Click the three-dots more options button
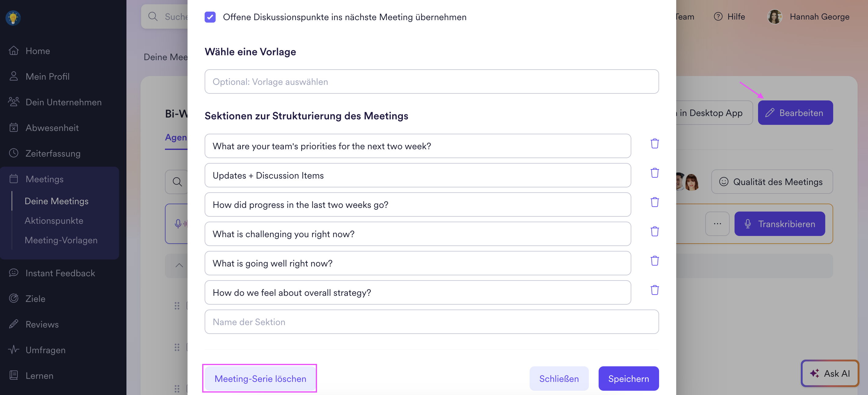The height and width of the screenshot is (395, 868). [x=717, y=223]
